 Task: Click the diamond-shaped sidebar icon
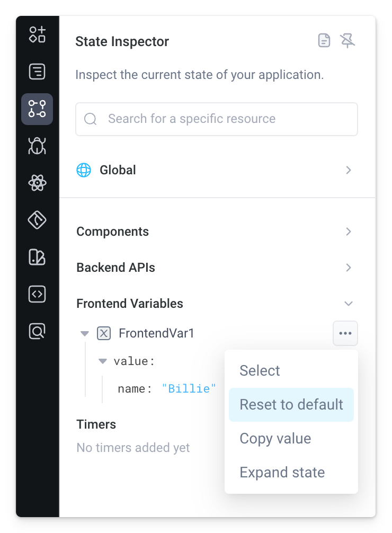coord(37,220)
